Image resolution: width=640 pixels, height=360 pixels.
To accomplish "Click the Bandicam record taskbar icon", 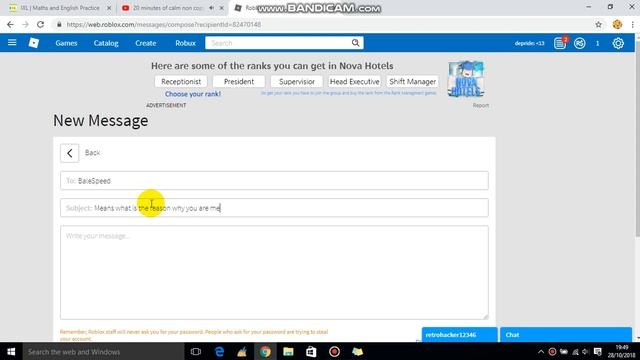I will [x=334, y=351].
